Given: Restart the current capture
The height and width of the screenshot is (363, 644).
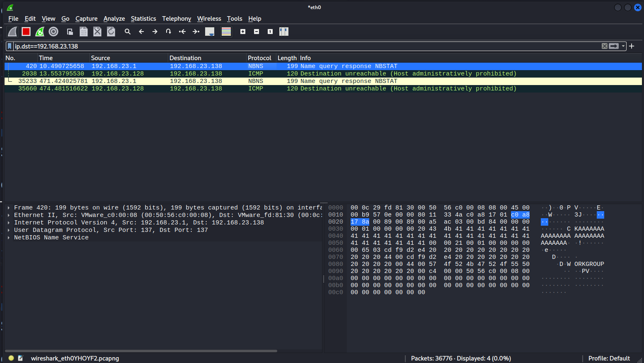Looking at the screenshot, I should (x=40, y=32).
